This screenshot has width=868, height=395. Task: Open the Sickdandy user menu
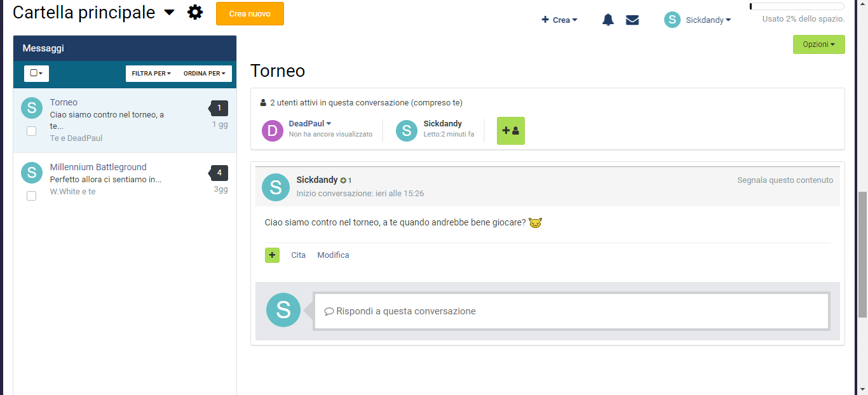[708, 20]
